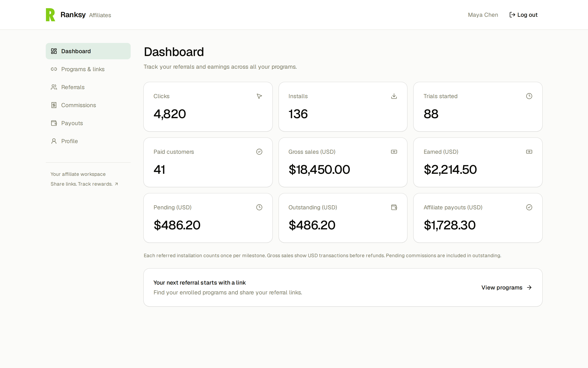This screenshot has width=588, height=368.
Task: Click the View programs link
Action: point(507,287)
